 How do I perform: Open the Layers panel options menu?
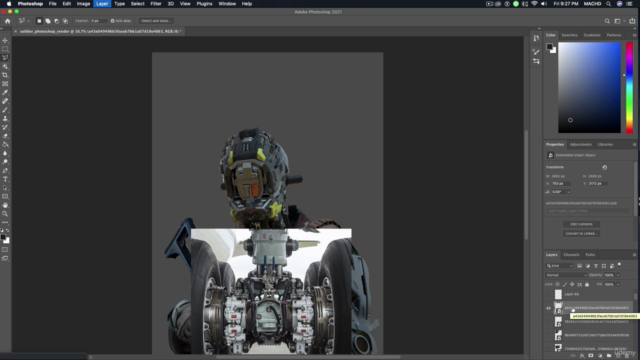[x=634, y=255]
